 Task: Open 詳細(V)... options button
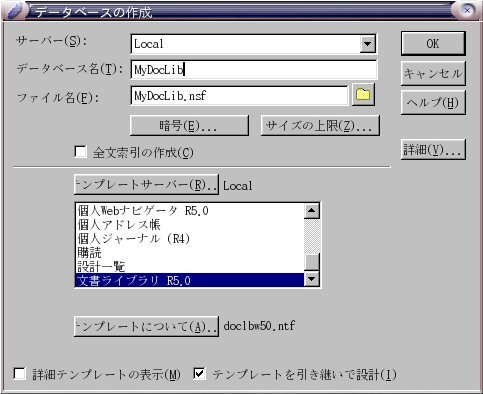[x=433, y=150]
